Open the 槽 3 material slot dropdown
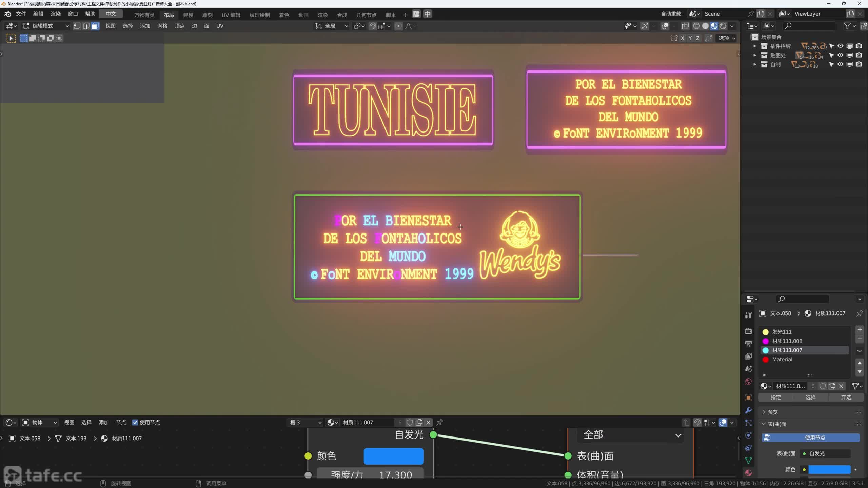 click(305, 422)
